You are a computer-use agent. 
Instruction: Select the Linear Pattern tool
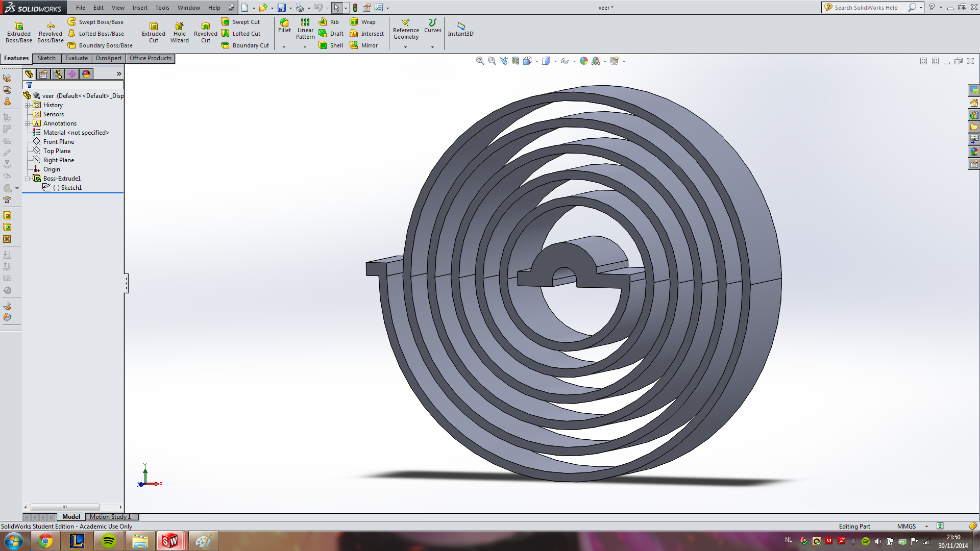tap(305, 29)
